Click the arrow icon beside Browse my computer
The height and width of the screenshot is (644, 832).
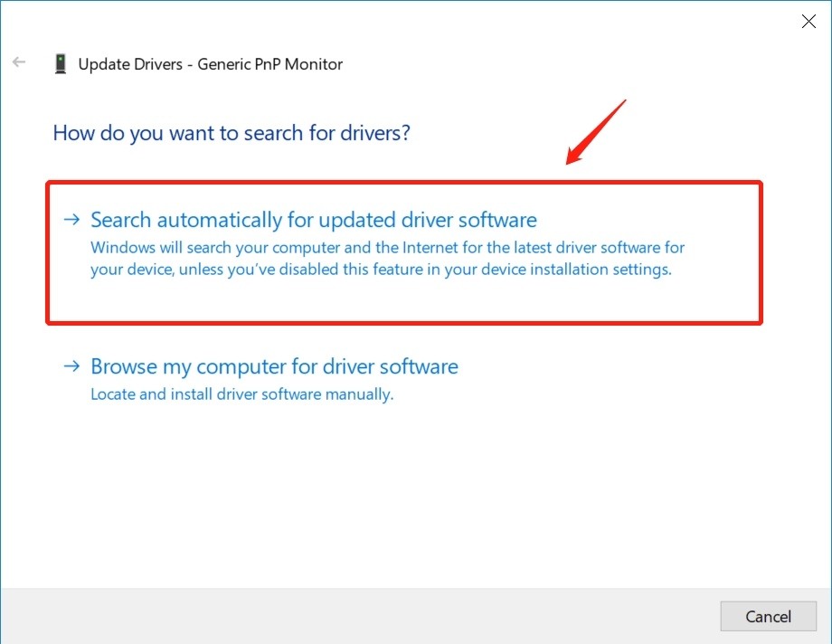tap(71, 366)
